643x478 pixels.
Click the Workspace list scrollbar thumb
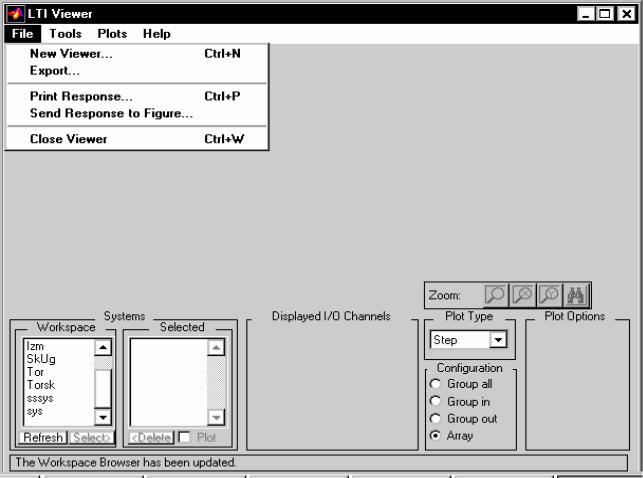103,389
